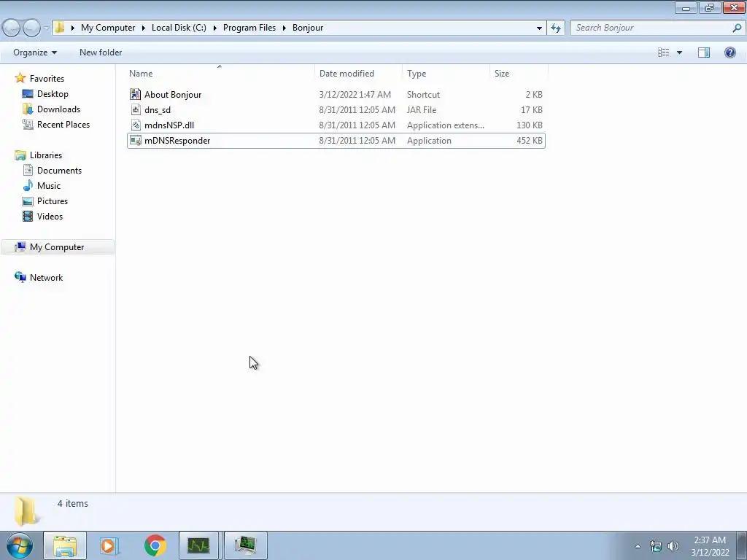Click the '130 KB' size cell
Image resolution: width=747 pixels, height=560 pixels.
pos(530,125)
